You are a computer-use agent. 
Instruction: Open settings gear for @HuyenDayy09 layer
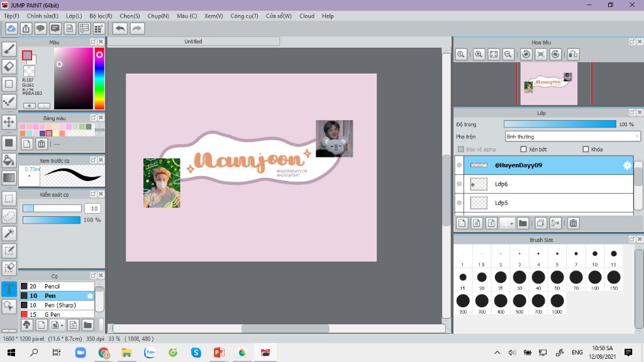pyautogui.click(x=626, y=165)
